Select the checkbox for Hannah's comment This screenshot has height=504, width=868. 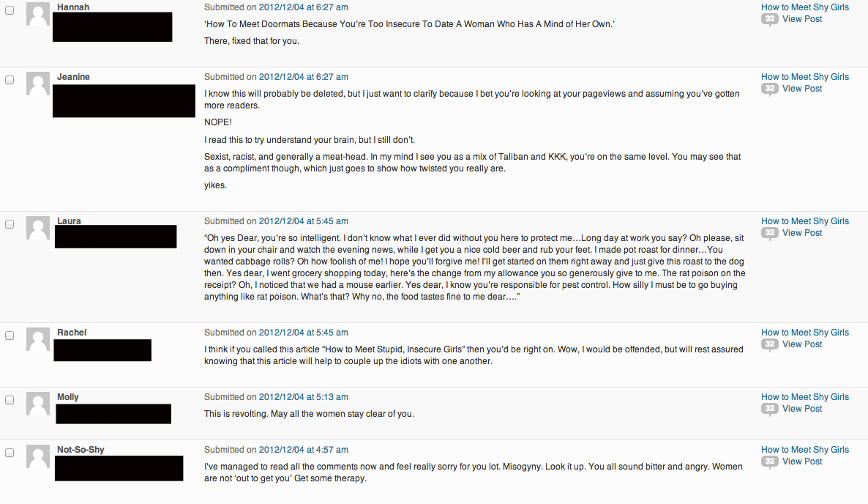(x=10, y=8)
